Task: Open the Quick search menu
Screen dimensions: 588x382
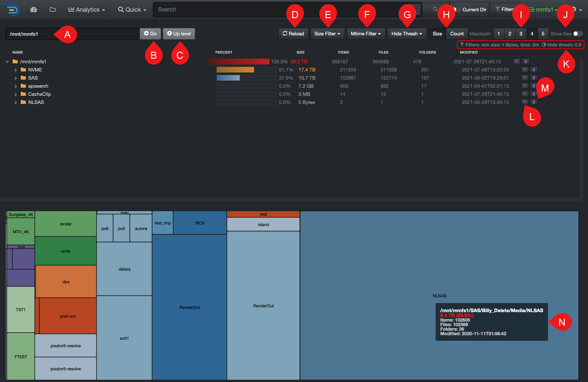Action: [131, 9]
